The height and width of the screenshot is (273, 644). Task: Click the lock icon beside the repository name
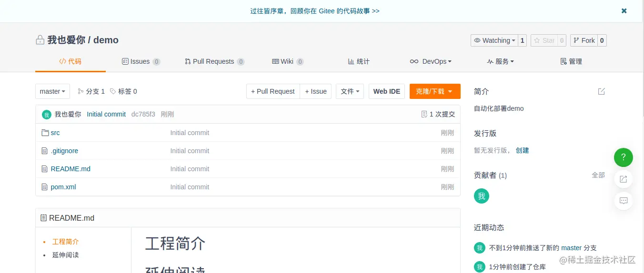point(40,40)
